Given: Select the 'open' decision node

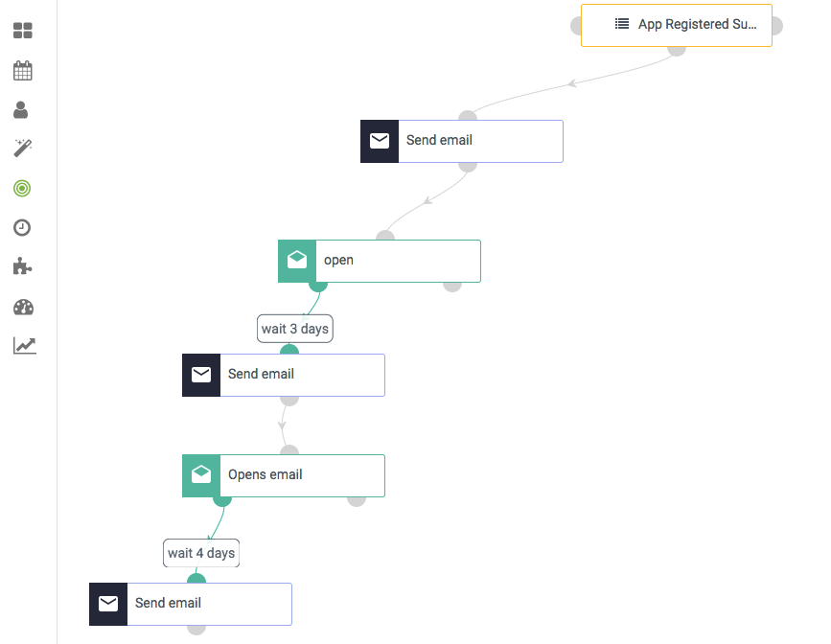Looking at the screenshot, I should click(380, 261).
